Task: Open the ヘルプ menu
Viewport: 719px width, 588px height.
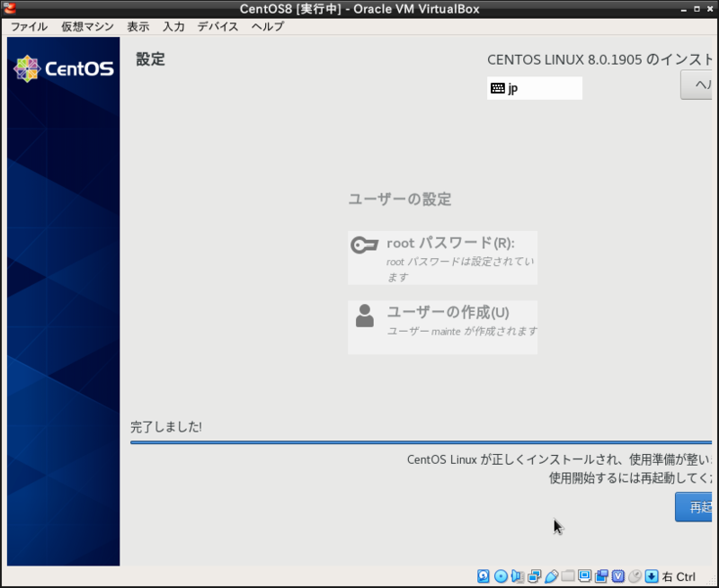Action: point(267,27)
